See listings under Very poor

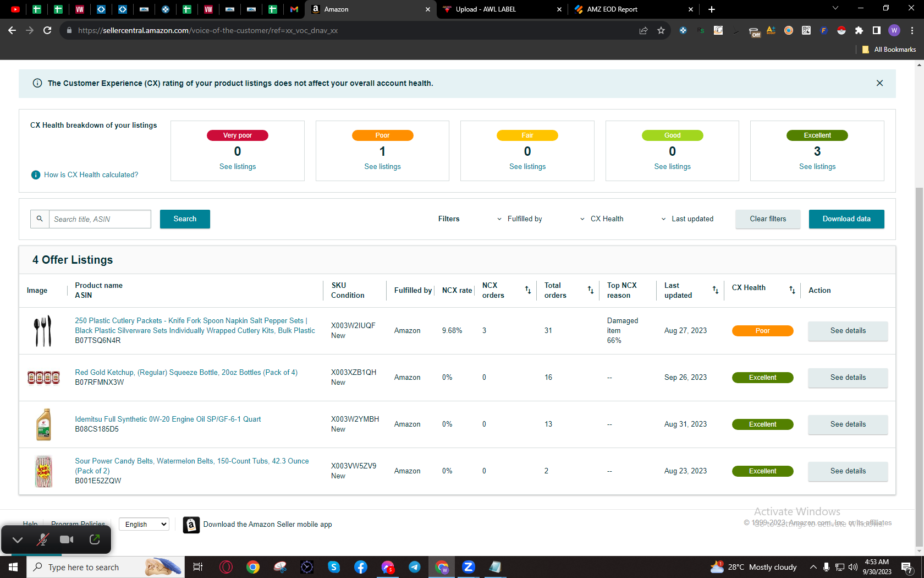(x=238, y=167)
